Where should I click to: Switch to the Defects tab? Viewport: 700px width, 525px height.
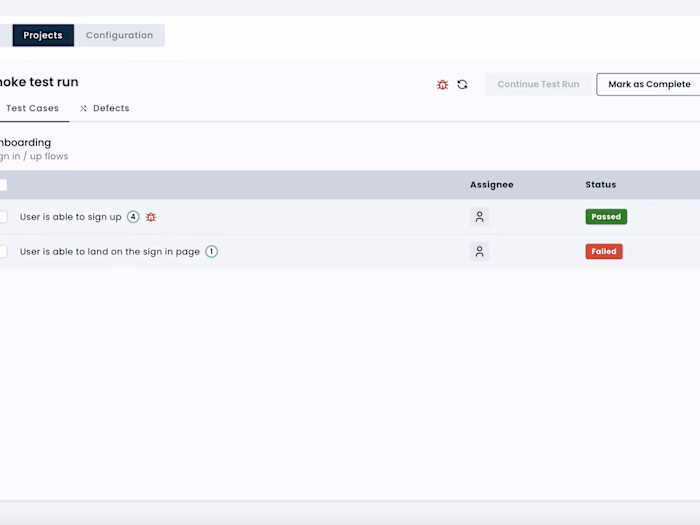pos(104,108)
